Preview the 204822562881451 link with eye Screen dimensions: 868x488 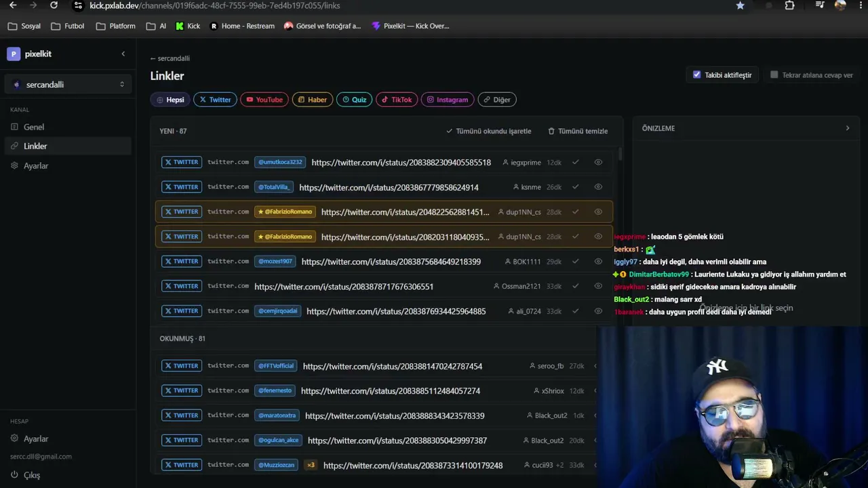pyautogui.click(x=598, y=211)
